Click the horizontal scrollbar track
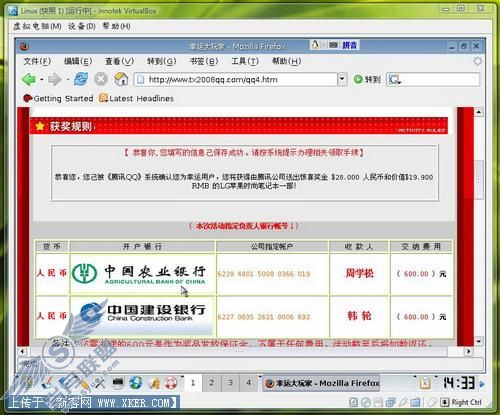This screenshot has height=415, width=500. [245, 351]
